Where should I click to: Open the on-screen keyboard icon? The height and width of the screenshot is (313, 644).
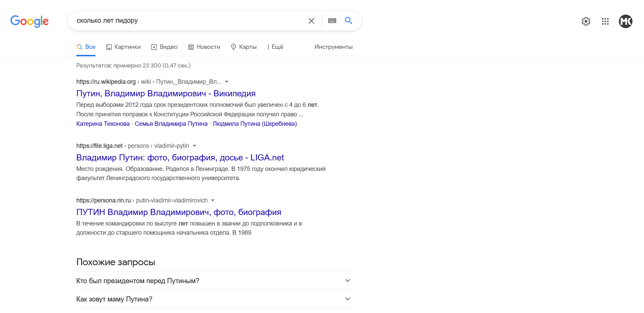click(332, 21)
